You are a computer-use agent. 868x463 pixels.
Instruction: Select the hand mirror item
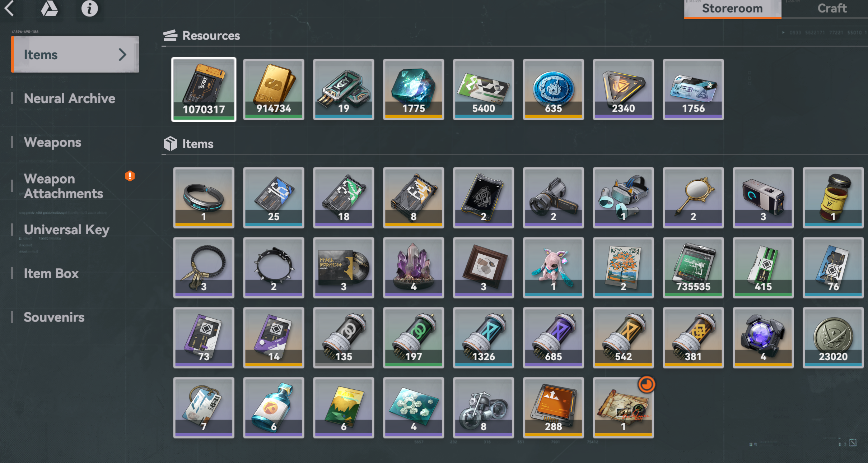point(693,198)
